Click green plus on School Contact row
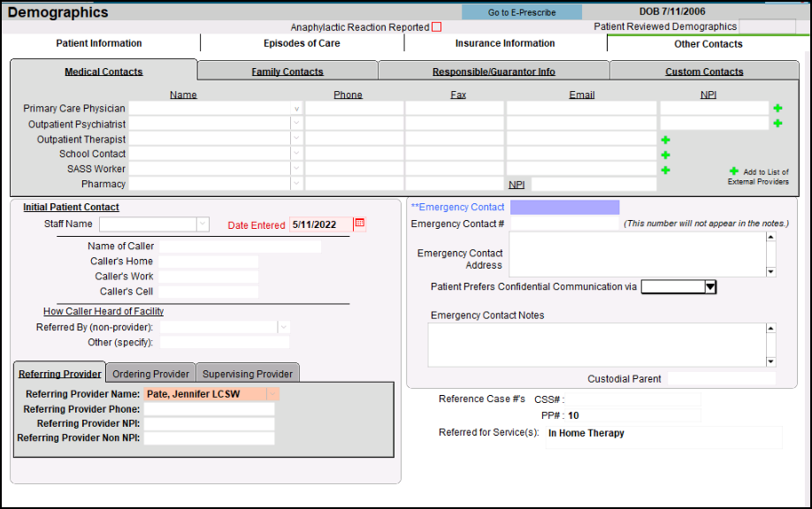The image size is (812, 509). tap(665, 155)
